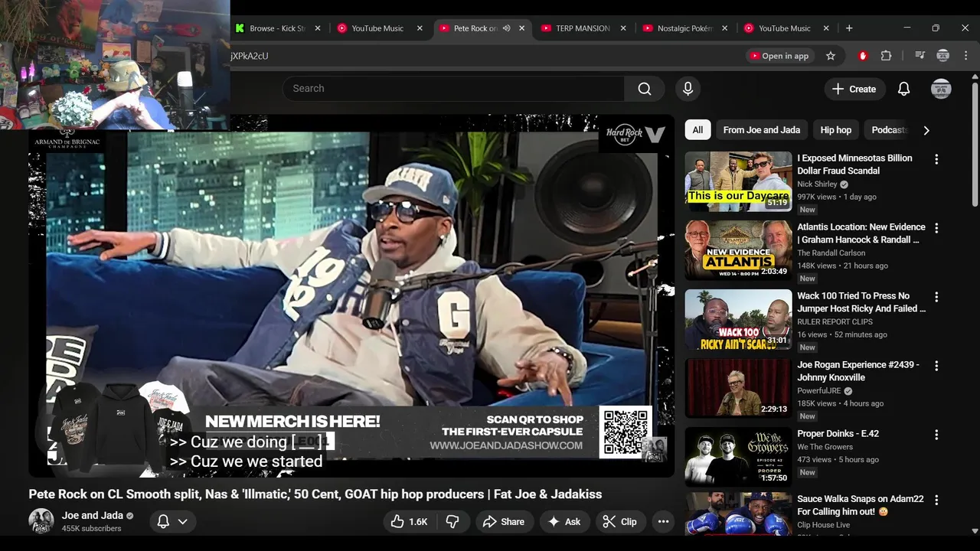Click the search magnifier button
The image size is (980, 551).
click(645, 89)
